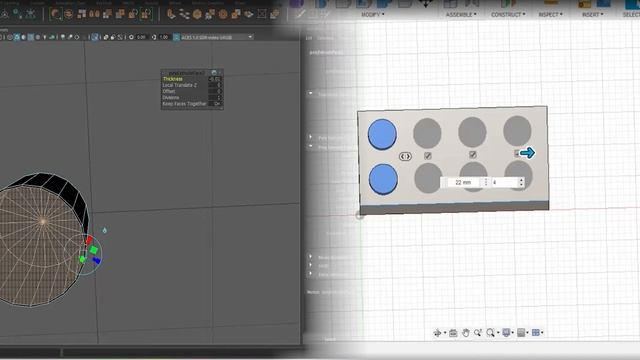Select the Zoom tool in navigation bar

(478, 333)
